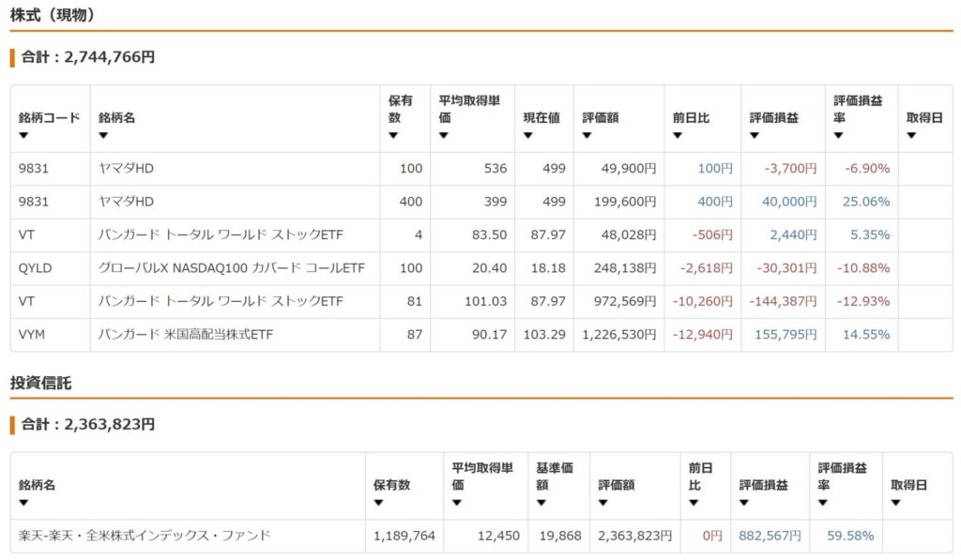This screenshot has height=560, width=961.
Task: Sort investment trusts by 基準価額 arrow
Action: [542, 503]
